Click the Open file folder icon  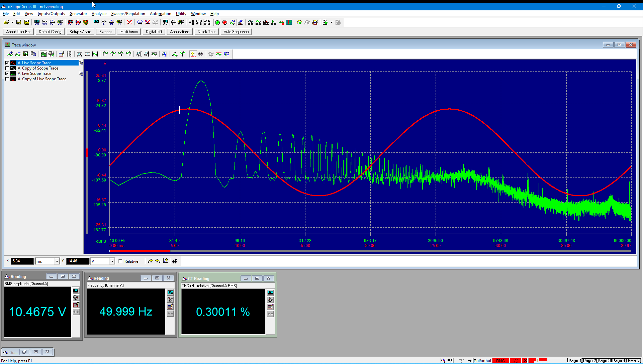6,22
